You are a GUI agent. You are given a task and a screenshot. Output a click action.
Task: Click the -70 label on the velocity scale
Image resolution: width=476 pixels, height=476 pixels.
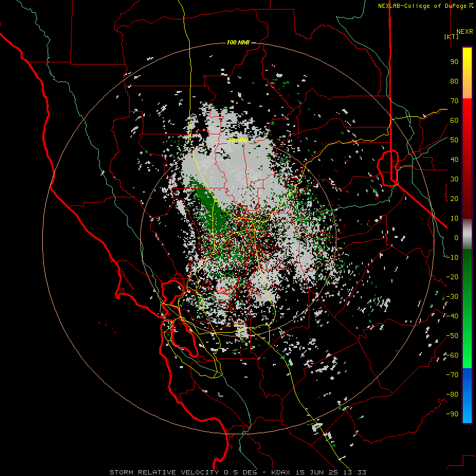pos(452,375)
